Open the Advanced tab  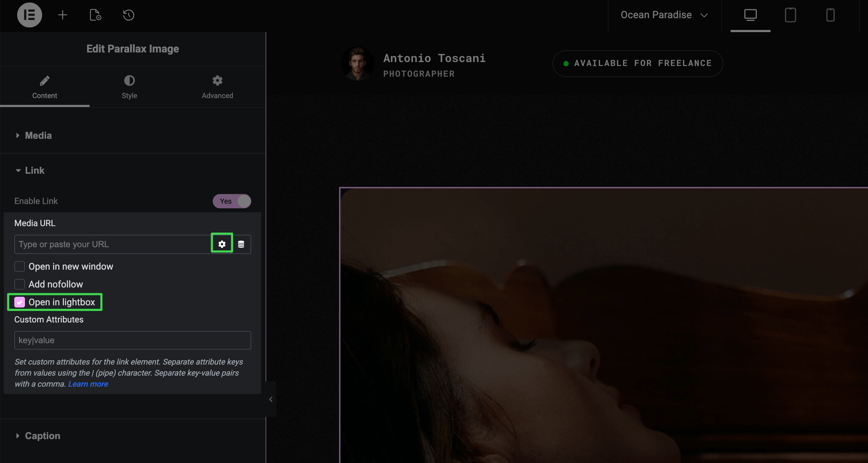click(217, 87)
